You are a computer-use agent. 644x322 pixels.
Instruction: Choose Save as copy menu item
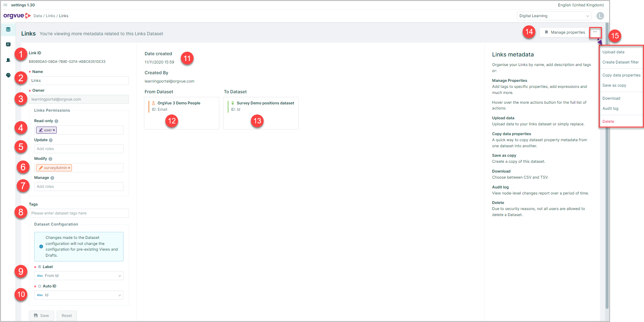click(614, 85)
